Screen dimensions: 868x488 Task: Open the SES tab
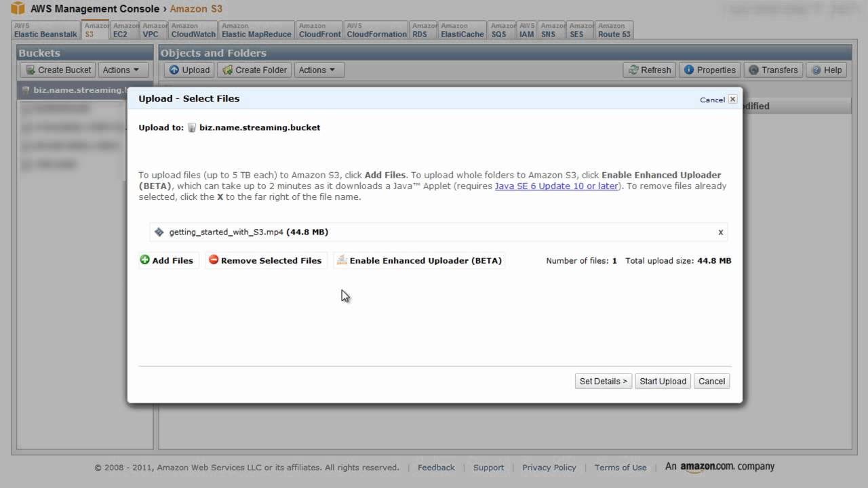click(581, 30)
